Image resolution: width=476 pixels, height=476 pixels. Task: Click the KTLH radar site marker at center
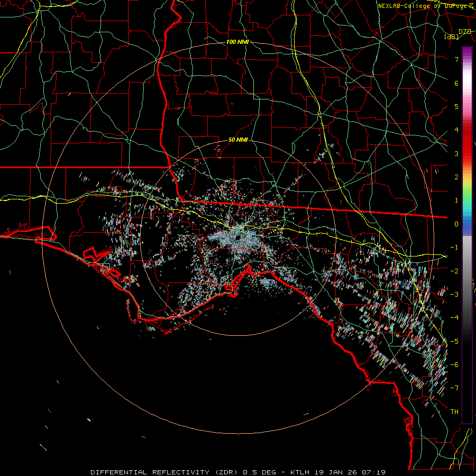237,237
